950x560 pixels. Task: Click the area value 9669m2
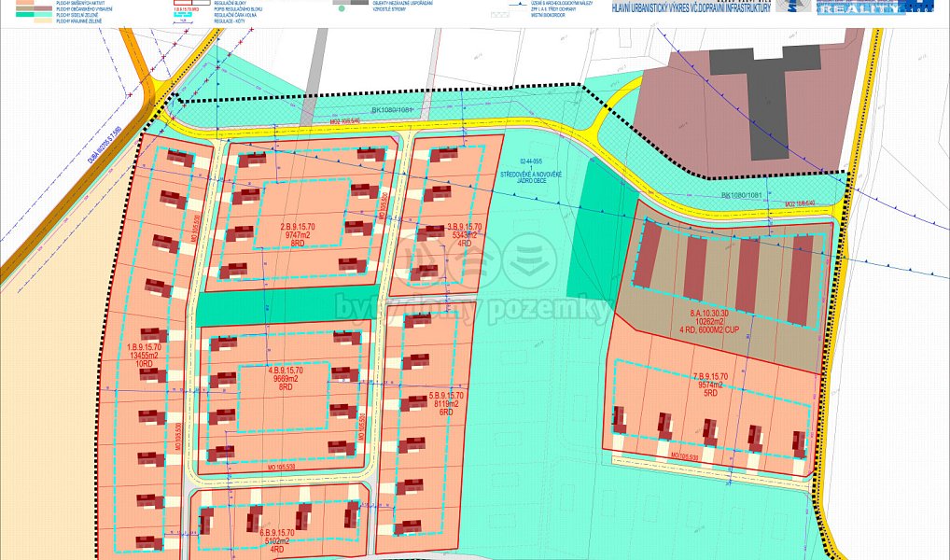(x=286, y=379)
